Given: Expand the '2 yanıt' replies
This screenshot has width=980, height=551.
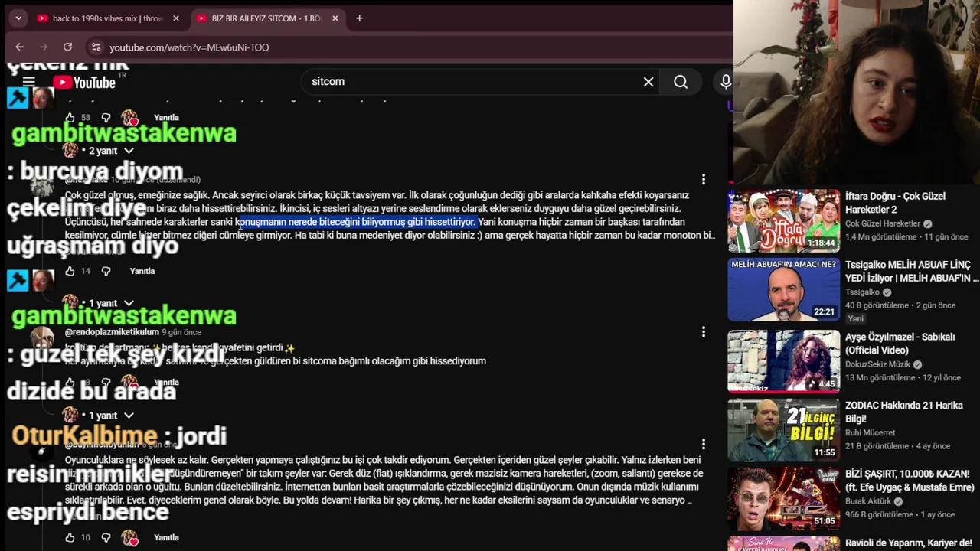Looking at the screenshot, I should (x=109, y=151).
